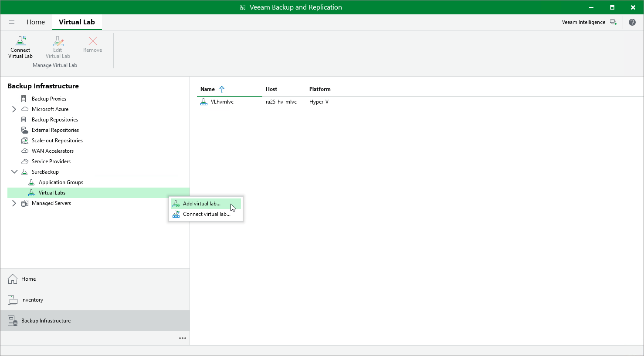Viewport: 644px width, 356px height.
Task: Select the Scale-out Repositories tree label
Action: click(57, 141)
